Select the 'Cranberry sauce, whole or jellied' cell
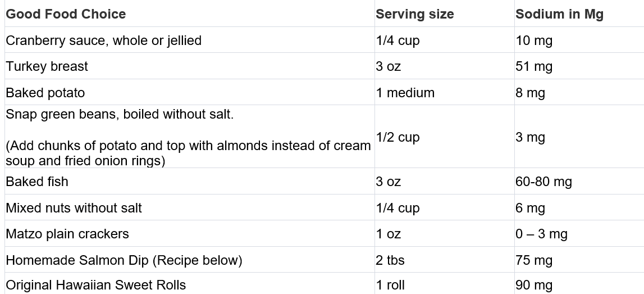Screen dimensions: 644x294 click(x=103, y=40)
